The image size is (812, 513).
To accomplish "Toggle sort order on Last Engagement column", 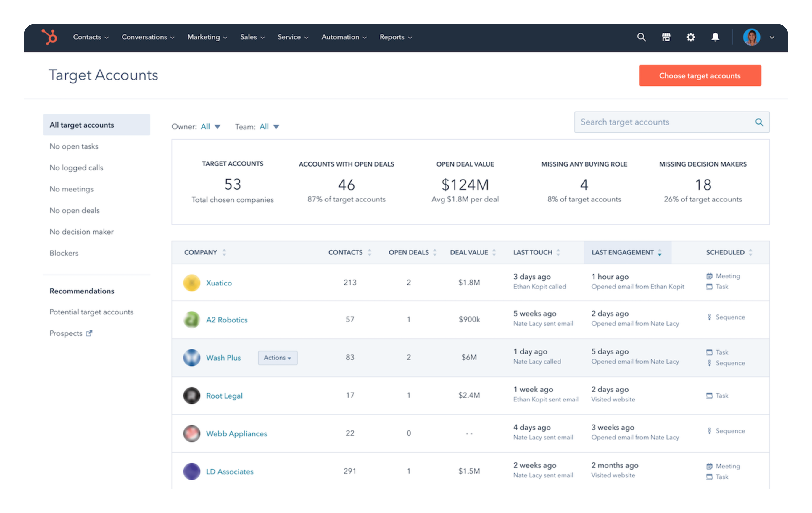I will tap(660, 252).
